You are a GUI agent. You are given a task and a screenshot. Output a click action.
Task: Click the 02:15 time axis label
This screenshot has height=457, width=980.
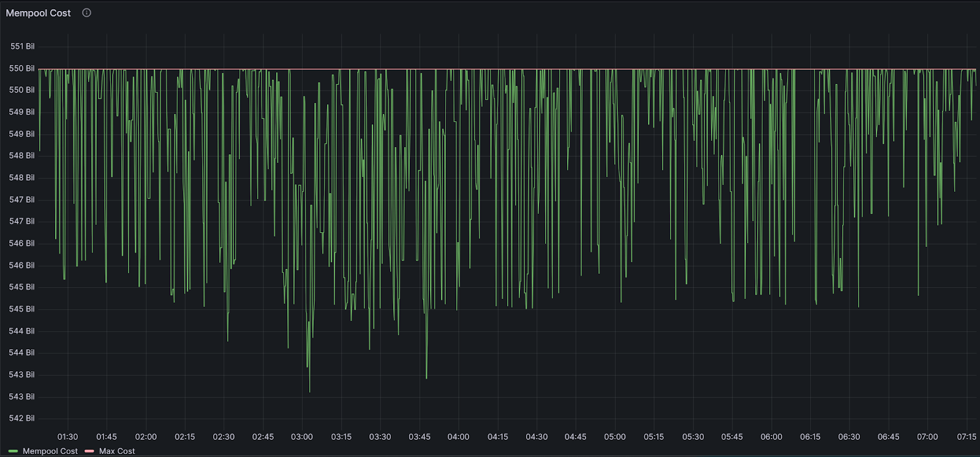184,437
